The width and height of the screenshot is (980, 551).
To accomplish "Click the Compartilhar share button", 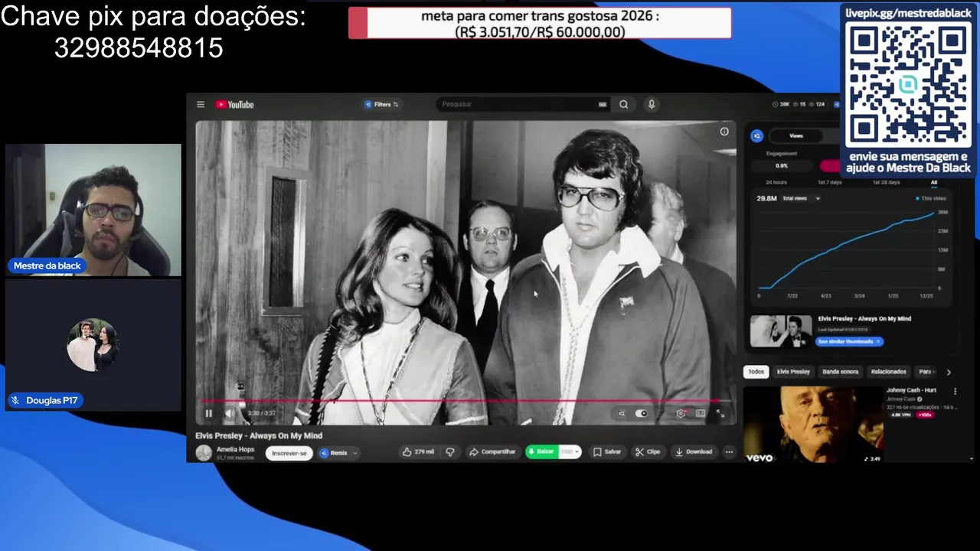I will [x=493, y=452].
